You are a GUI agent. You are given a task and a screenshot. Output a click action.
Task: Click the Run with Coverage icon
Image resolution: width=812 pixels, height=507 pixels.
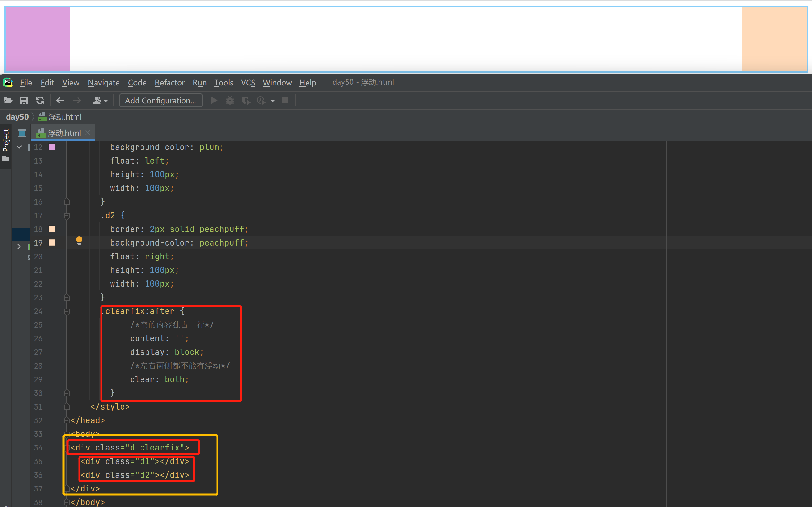pyautogui.click(x=246, y=100)
